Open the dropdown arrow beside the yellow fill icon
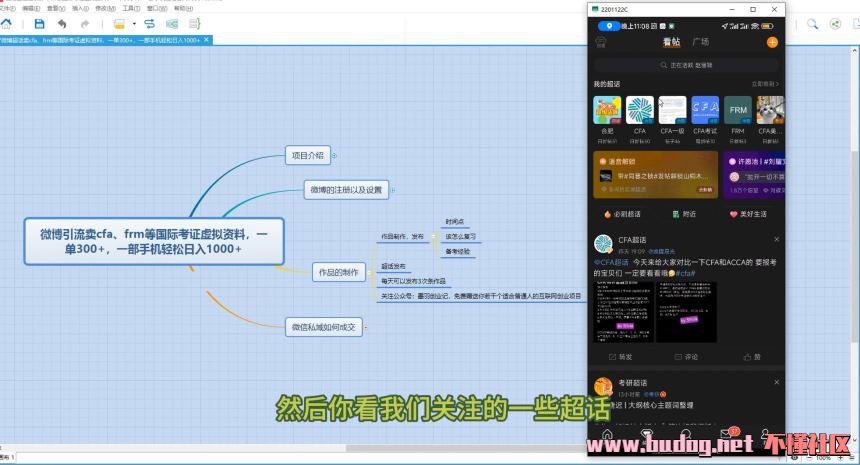The width and height of the screenshot is (860, 465). tap(134, 24)
